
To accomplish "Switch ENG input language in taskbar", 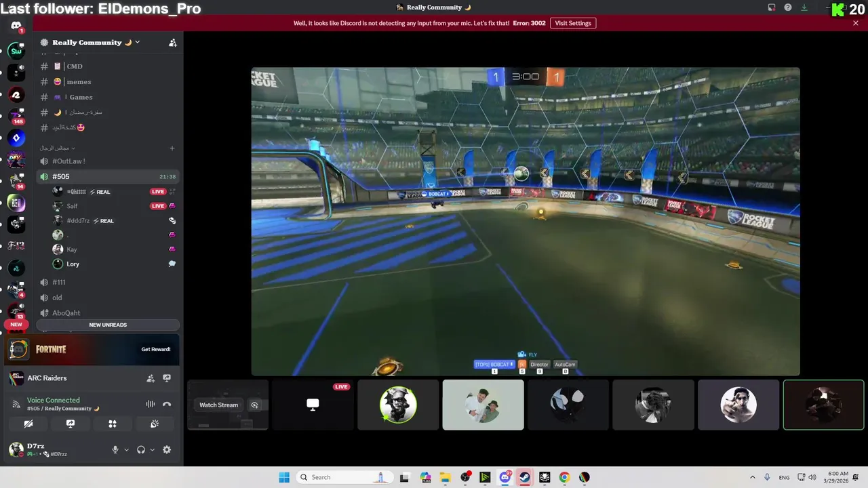I will click(x=784, y=477).
